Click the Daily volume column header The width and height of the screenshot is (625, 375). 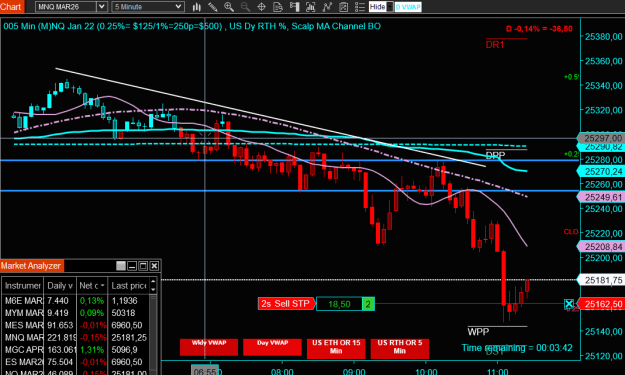[x=60, y=286]
